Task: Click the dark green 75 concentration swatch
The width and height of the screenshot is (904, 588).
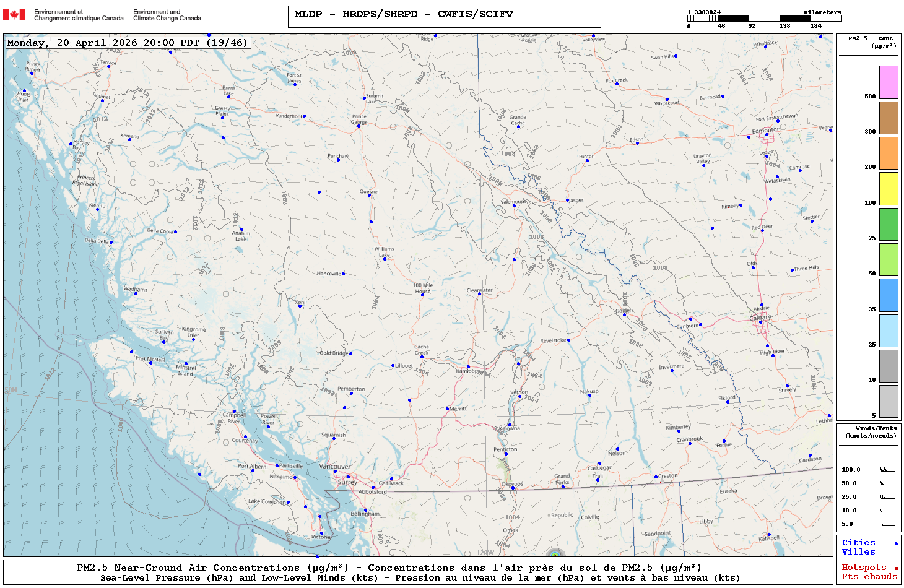Action: [x=889, y=224]
